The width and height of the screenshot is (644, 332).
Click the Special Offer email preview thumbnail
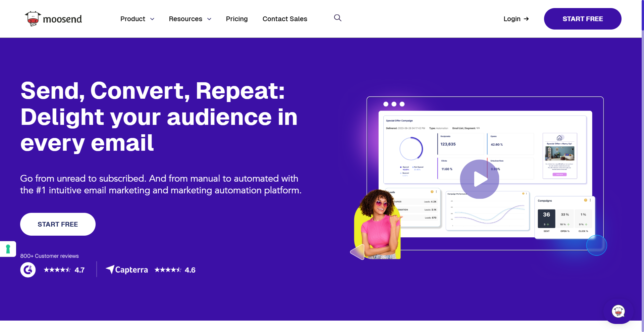click(559, 156)
